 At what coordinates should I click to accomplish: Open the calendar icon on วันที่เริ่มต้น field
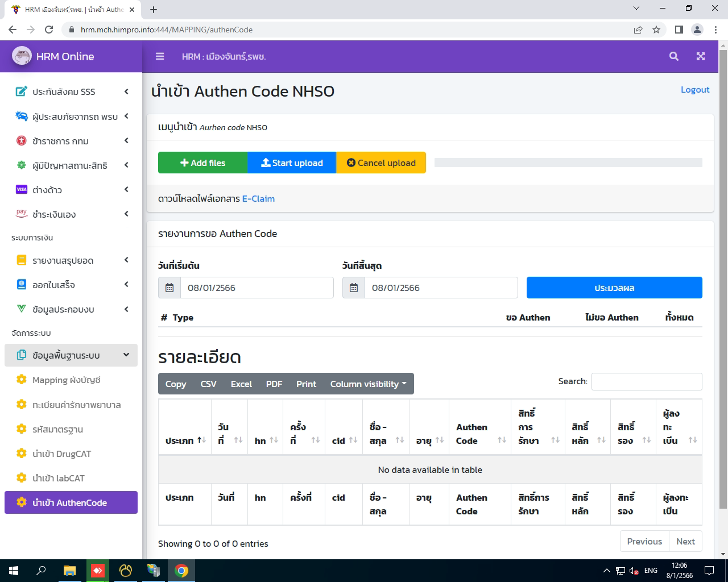coord(169,288)
